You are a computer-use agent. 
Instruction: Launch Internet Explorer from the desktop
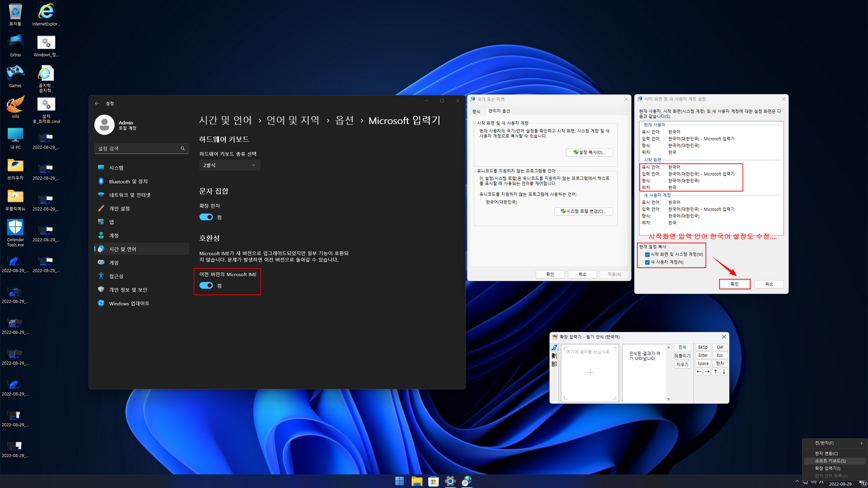point(46,15)
